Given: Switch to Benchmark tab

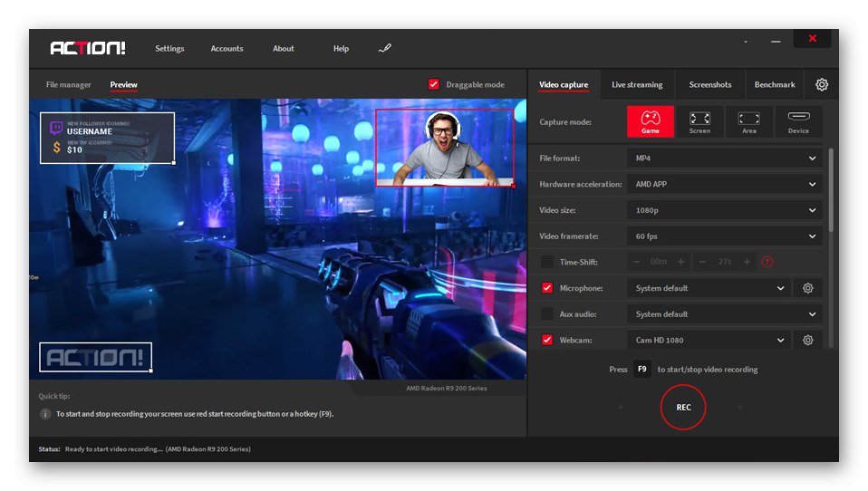Looking at the screenshot, I should (774, 84).
